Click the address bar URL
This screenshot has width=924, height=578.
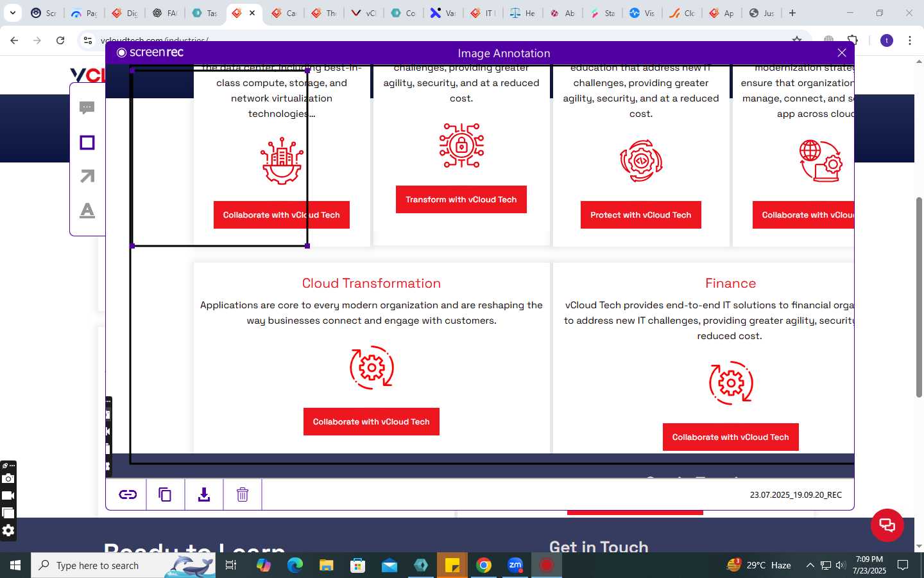tap(154, 40)
